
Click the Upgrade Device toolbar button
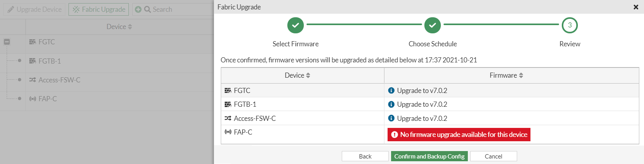tap(34, 9)
